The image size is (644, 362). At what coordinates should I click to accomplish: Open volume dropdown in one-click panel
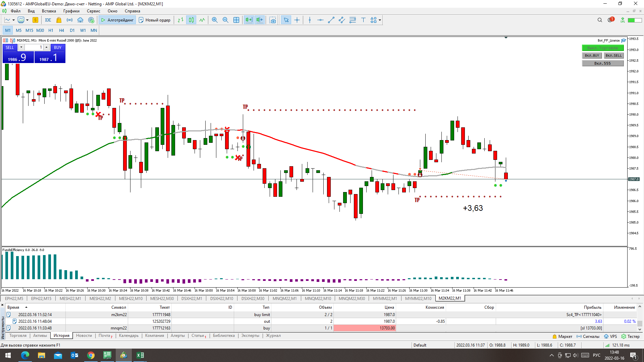(21, 47)
